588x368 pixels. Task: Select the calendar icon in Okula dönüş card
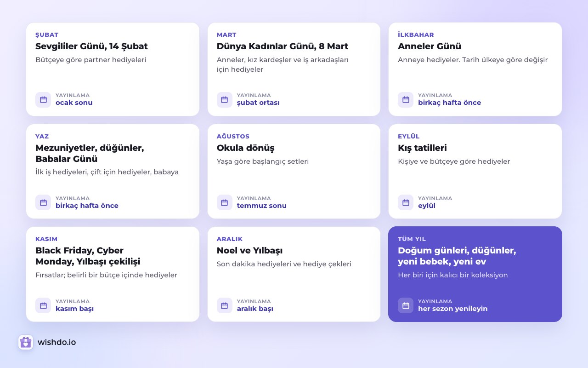(225, 202)
